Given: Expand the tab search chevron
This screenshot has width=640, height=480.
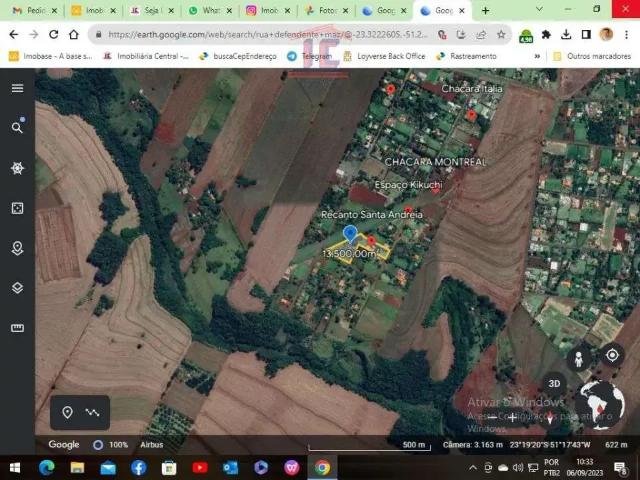Looking at the screenshot, I should [x=539, y=9].
